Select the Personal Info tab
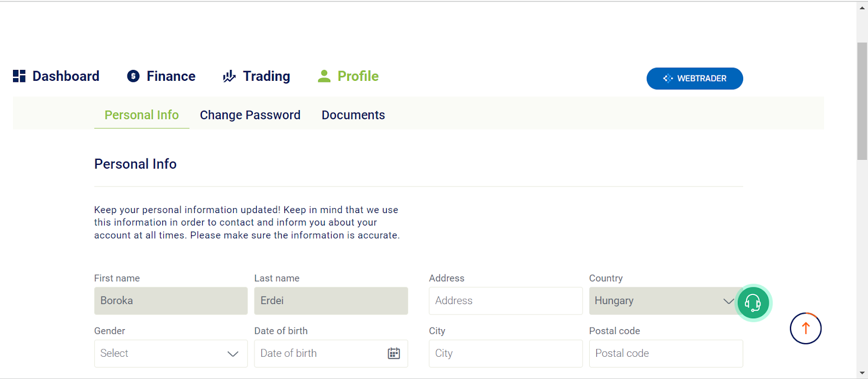This screenshot has height=379, width=868. point(142,115)
